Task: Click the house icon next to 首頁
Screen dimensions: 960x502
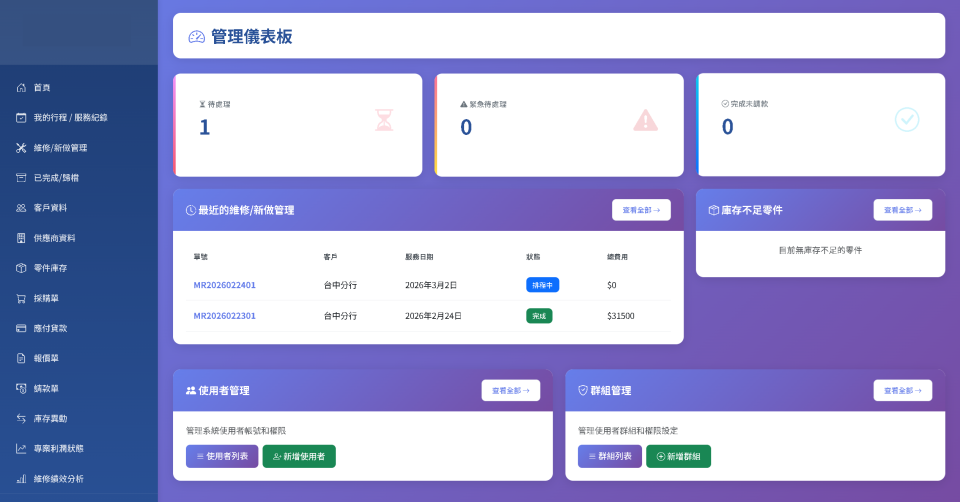Action: (21, 88)
